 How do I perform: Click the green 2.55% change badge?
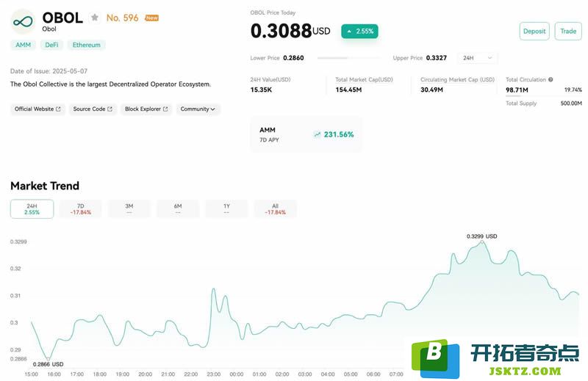coord(359,31)
